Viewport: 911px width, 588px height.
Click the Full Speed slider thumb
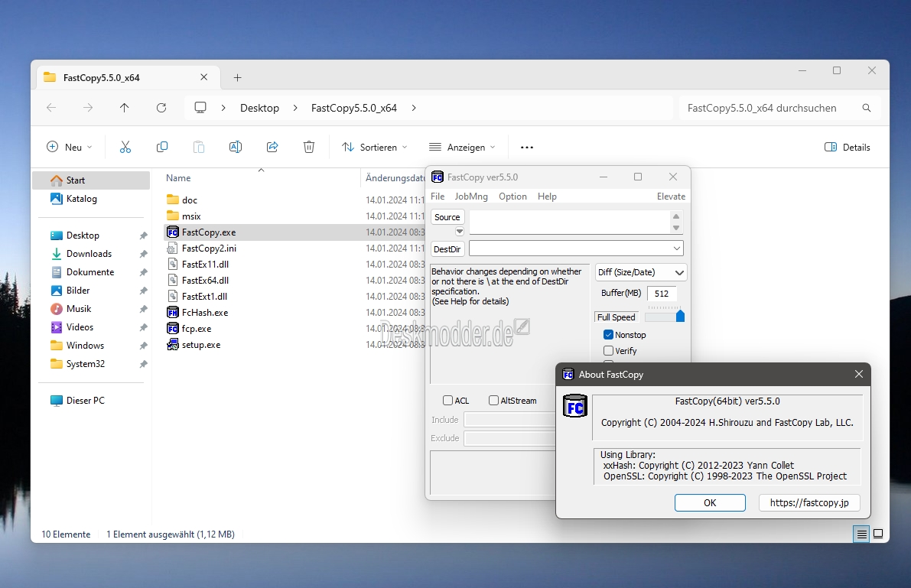tap(680, 316)
